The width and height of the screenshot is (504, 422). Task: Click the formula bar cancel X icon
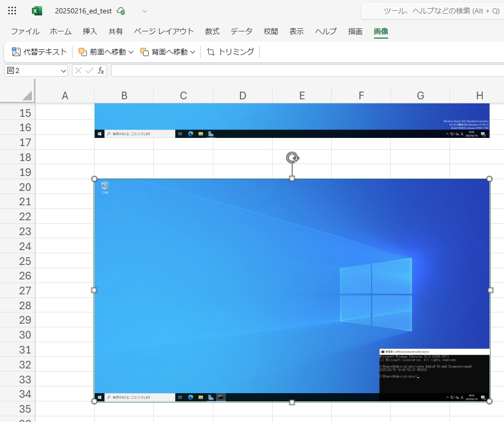[78, 71]
